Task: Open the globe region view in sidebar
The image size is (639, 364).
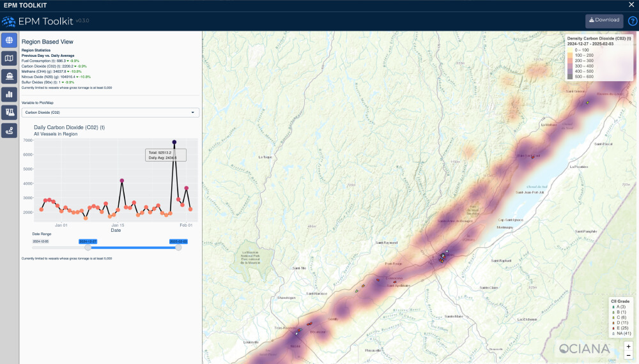Action: (x=9, y=41)
